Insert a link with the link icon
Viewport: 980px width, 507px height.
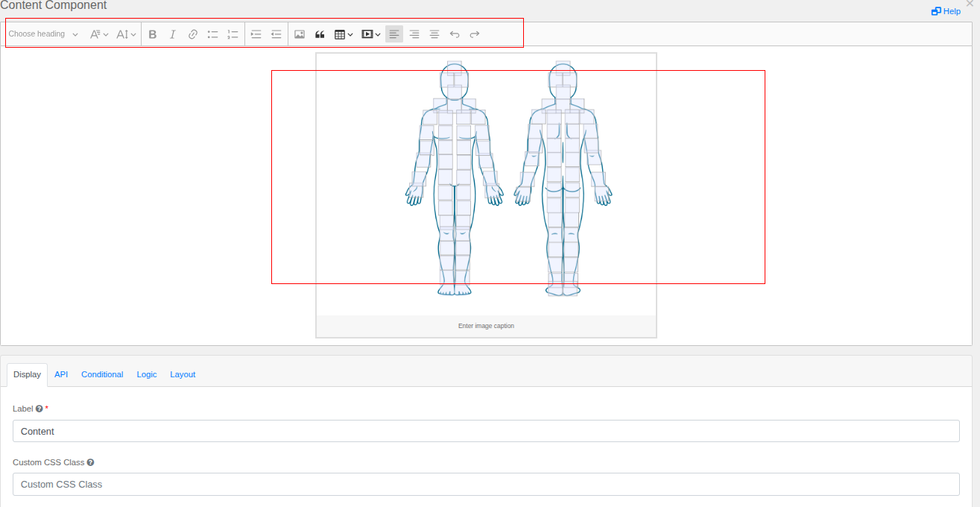193,34
